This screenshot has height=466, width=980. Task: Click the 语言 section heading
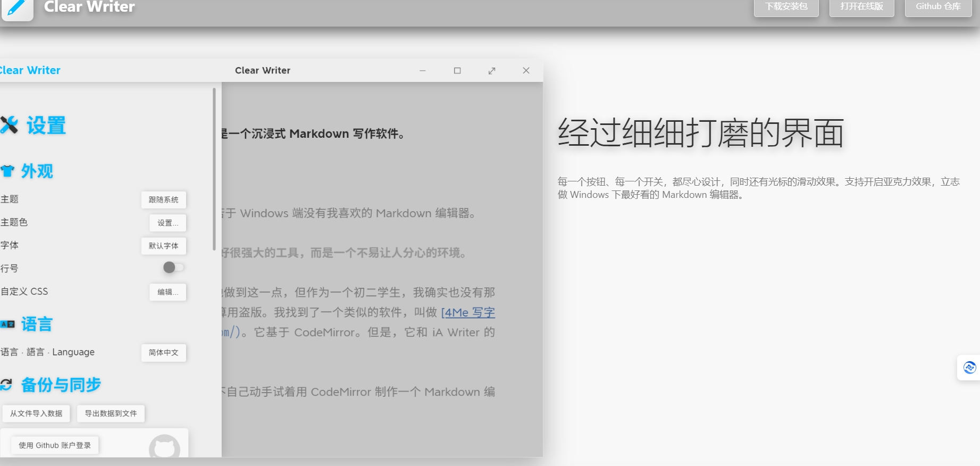click(37, 324)
